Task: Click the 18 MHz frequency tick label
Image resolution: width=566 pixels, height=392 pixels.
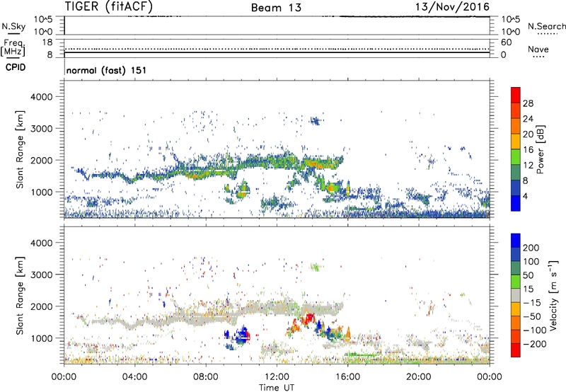Action: [47, 42]
